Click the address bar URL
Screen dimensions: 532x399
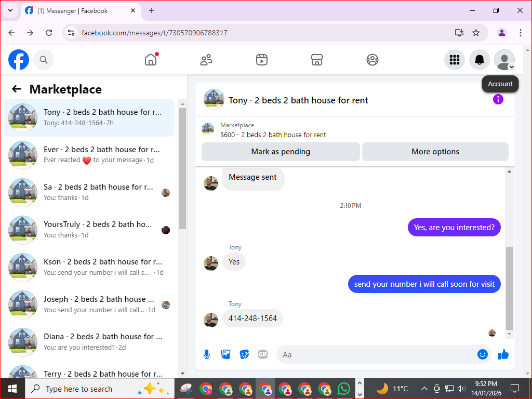(x=154, y=33)
